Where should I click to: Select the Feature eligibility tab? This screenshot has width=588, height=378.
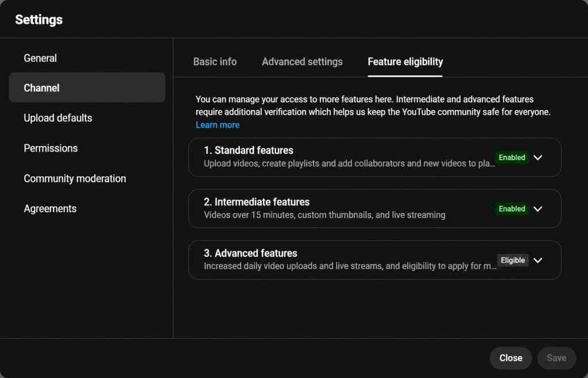[x=405, y=62]
